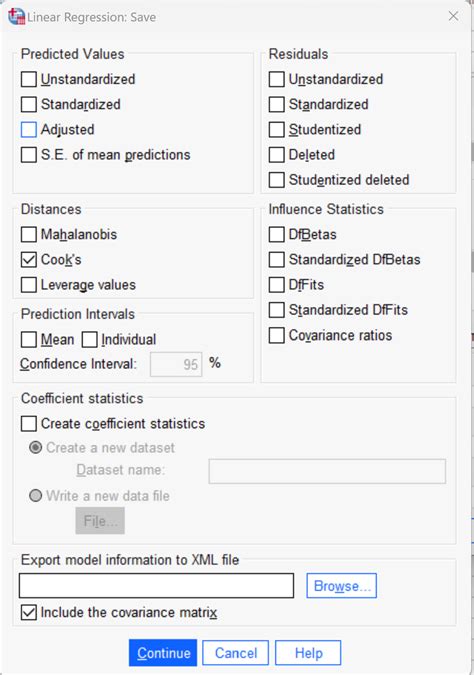Check the DfFits option
This screenshot has width=474, height=675.
click(x=276, y=285)
